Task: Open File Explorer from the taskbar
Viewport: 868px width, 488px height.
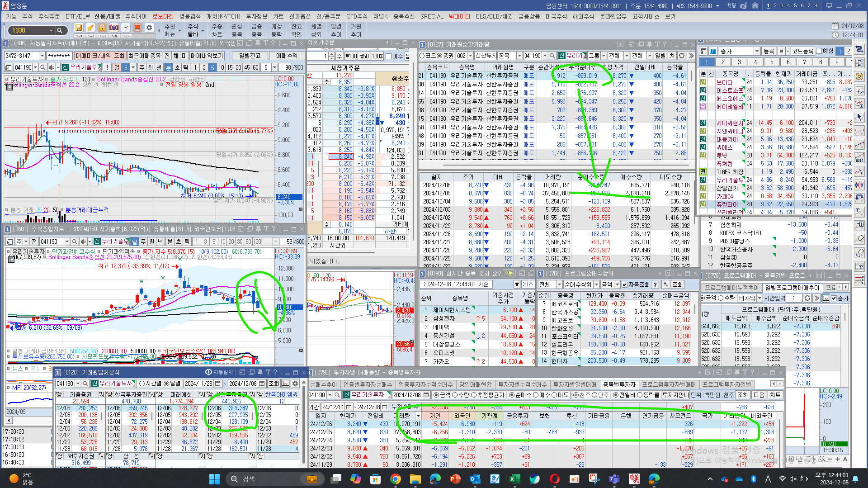Action: click(415, 479)
